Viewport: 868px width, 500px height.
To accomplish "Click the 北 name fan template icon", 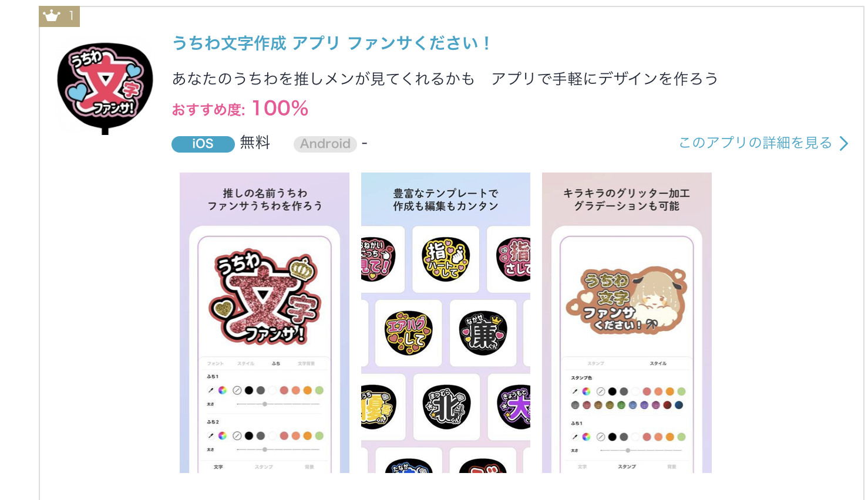I will [x=446, y=407].
